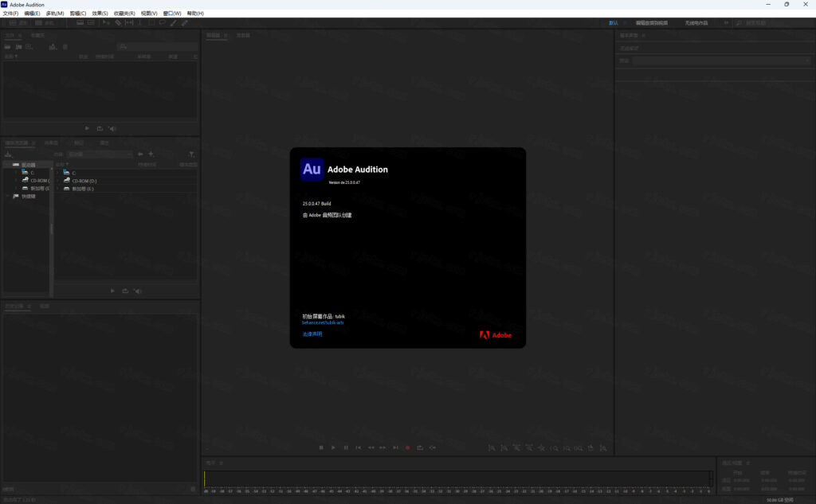The height and width of the screenshot is (504, 816).
Task: Open the 效果(S) menu
Action: pos(100,14)
